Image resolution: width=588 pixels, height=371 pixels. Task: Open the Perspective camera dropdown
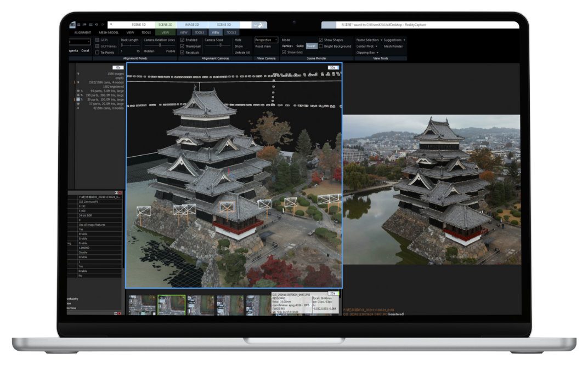click(266, 39)
